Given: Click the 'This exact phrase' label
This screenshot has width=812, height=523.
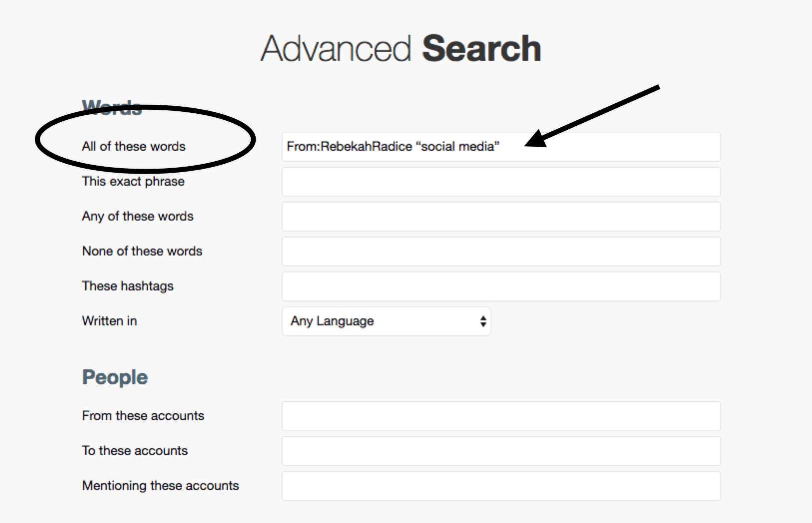Looking at the screenshot, I should click(x=133, y=181).
